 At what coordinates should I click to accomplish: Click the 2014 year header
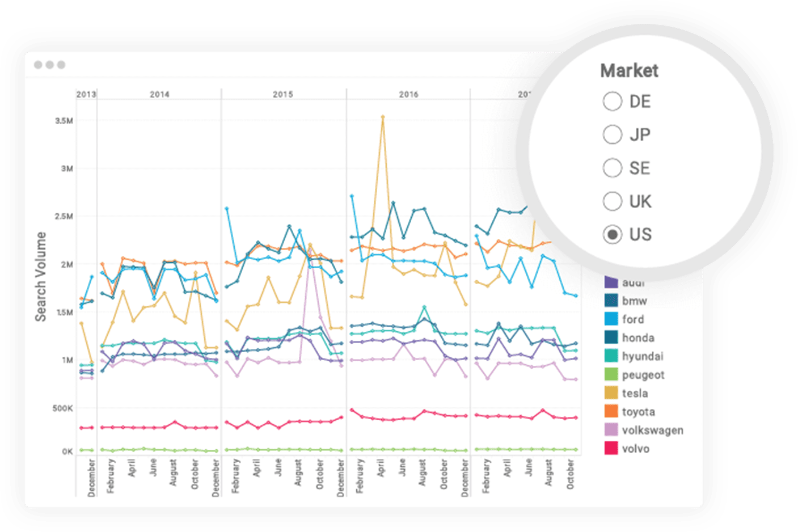(161, 95)
